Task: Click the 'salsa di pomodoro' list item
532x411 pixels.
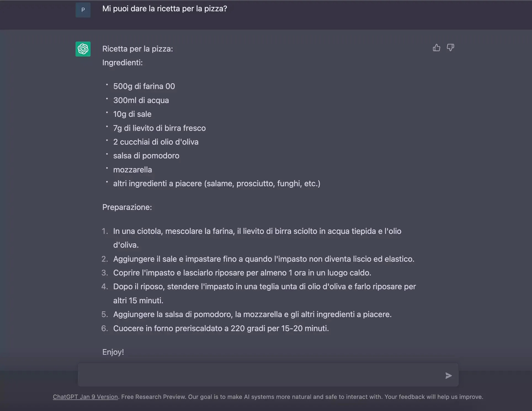Action: coord(146,156)
